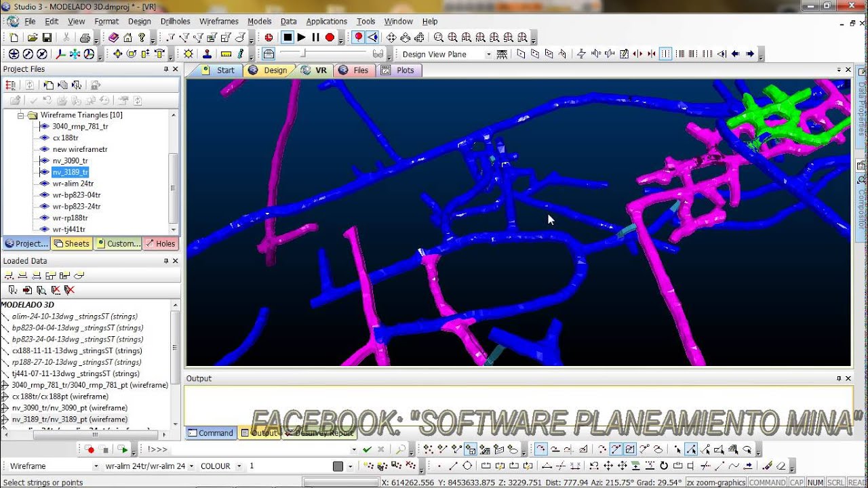This screenshot has height=488, width=868.
Task: Toggle the highlighted clipping limits button
Action: point(665,54)
